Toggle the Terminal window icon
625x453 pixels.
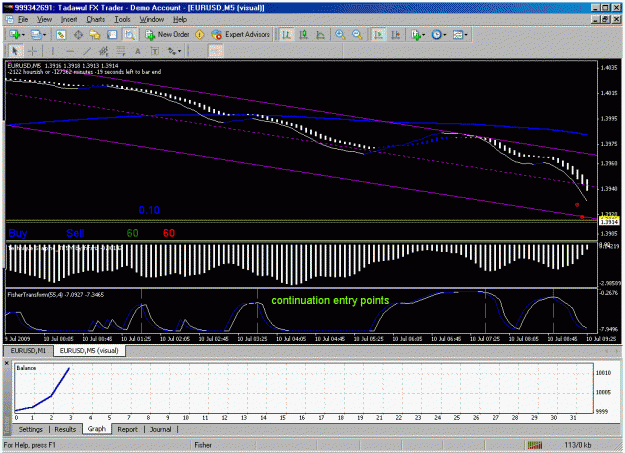coord(112,35)
